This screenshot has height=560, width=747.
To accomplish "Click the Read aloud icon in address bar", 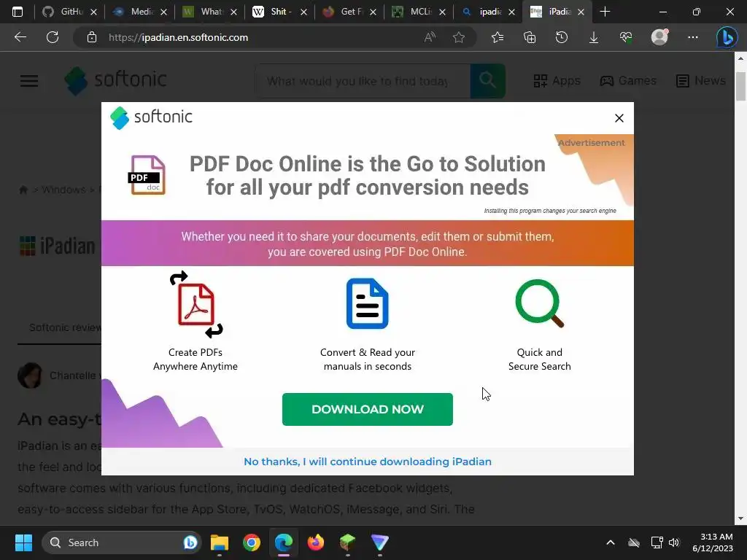I will click(430, 37).
